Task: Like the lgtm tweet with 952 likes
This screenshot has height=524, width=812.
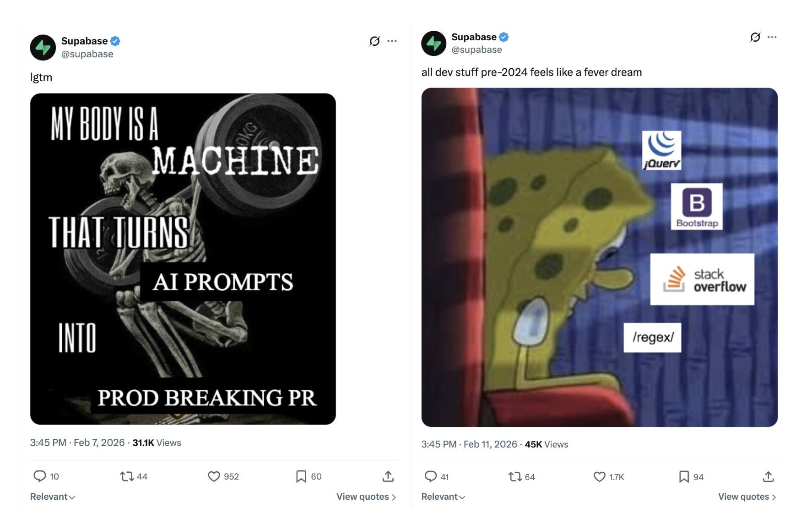Action: coord(214,476)
